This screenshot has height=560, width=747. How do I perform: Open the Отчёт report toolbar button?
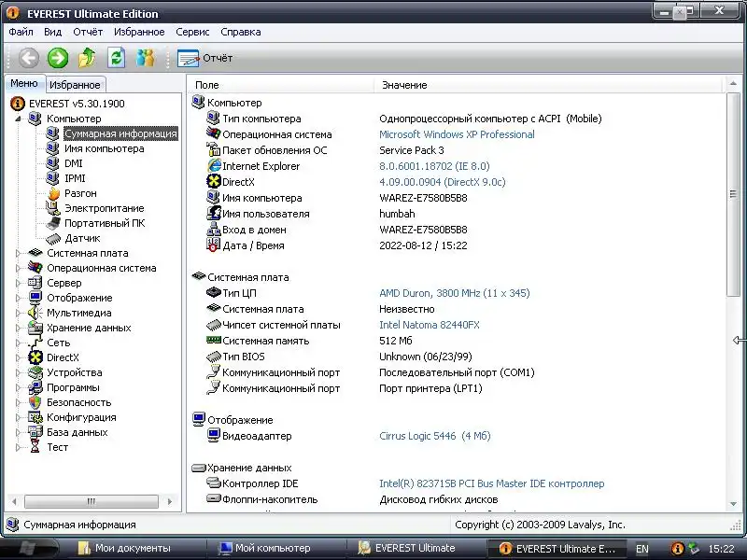(204, 58)
